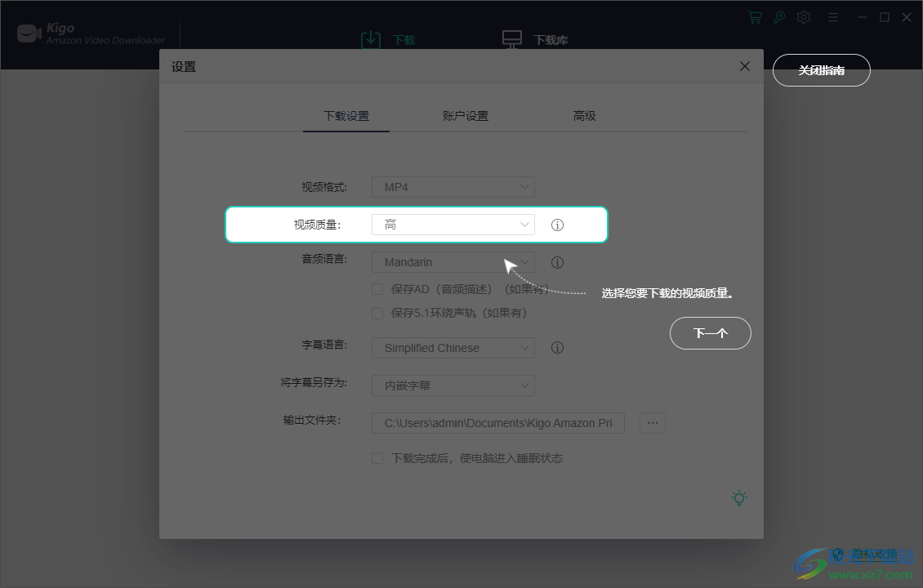Browse output folder with the ... button
The image size is (923, 588).
click(652, 423)
